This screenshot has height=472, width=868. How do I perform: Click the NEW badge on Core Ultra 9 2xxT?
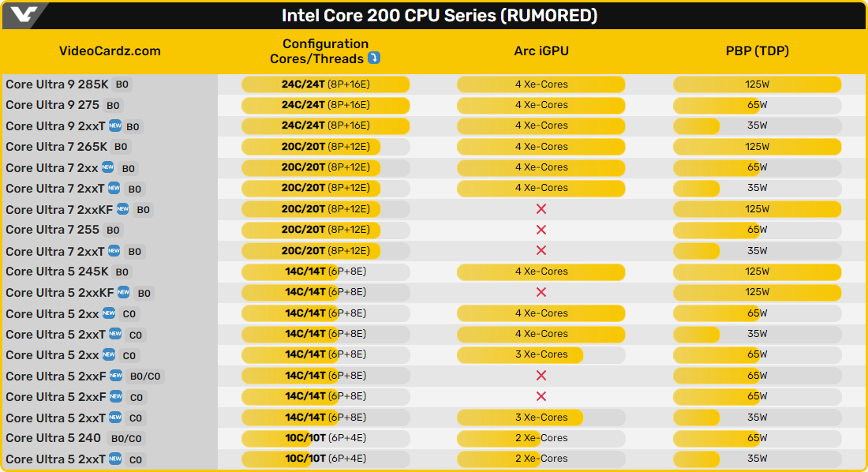[115, 125]
